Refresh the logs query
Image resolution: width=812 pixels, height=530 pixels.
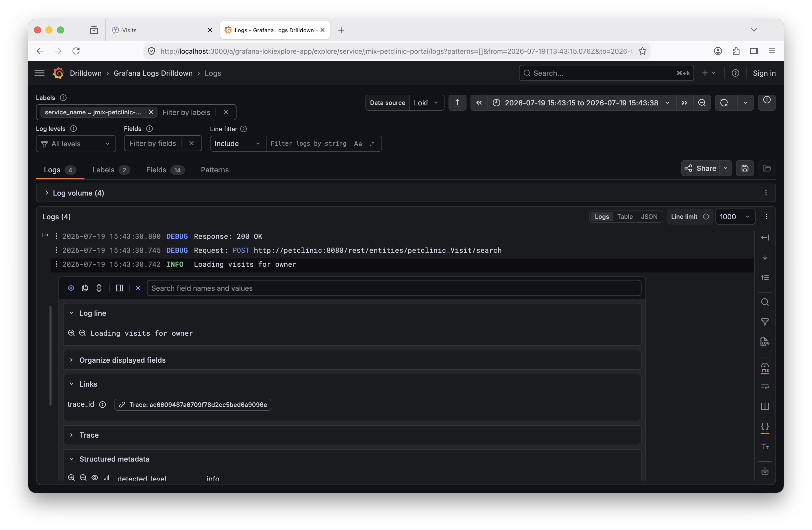coord(724,103)
